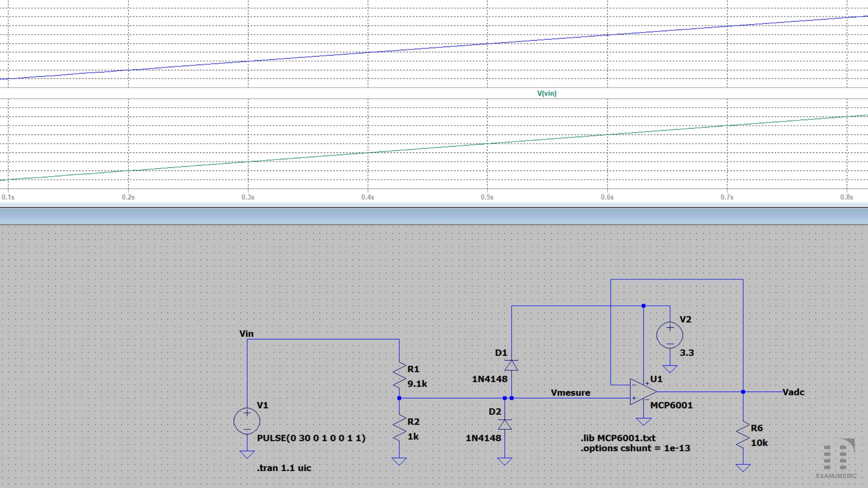
Task: Click the Vin net label
Action: [246, 333]
